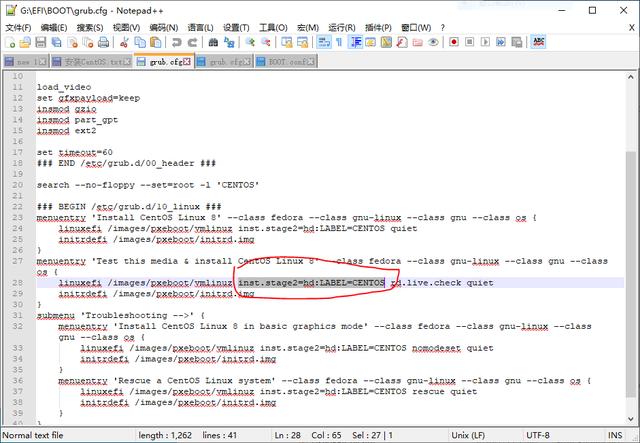Toggle the Indent Guide toolbar button
Screen dimensions: 640x443
[x=355, y=42]
